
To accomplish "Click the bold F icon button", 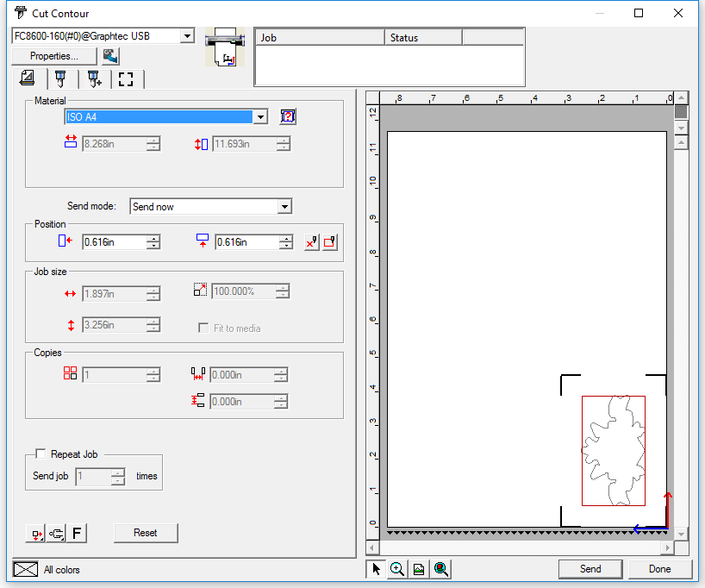I will (x=77, y=534).
